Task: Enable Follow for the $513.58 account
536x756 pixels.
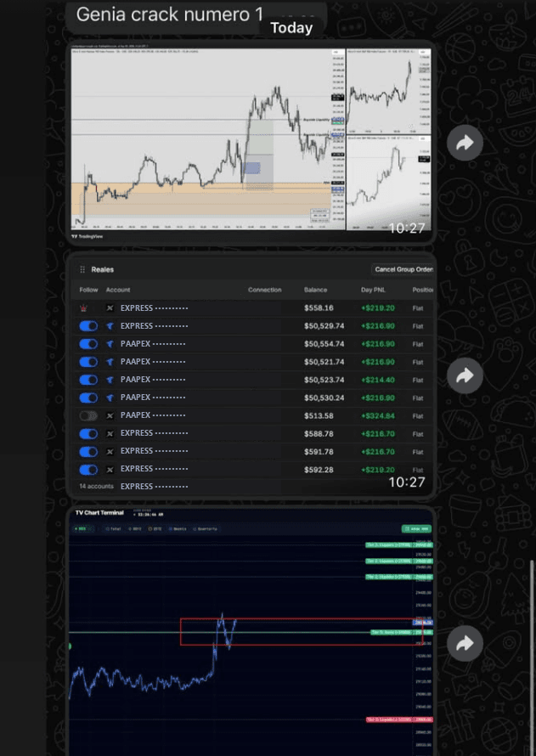Action: tap(88, 415)
